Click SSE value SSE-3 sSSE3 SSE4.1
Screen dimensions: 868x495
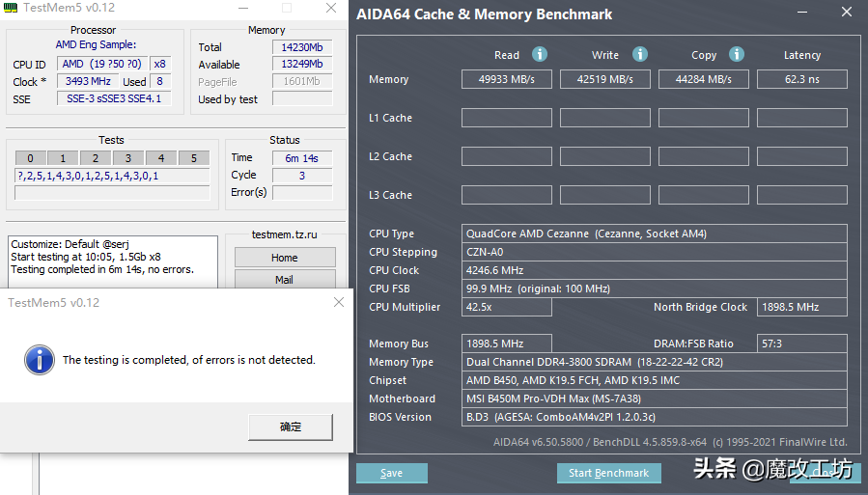pyautogui.click(x=114, y=98)
